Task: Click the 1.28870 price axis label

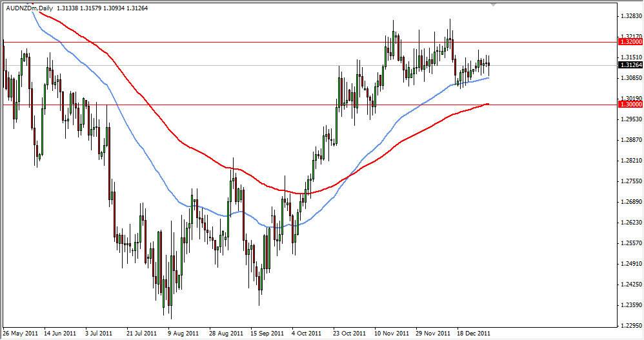Action: click(629, 139)
